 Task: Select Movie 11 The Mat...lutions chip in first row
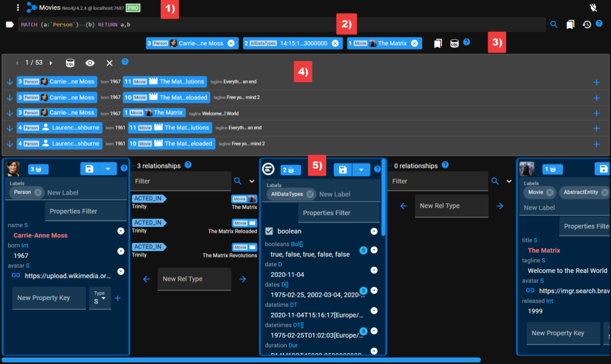tap(165, 82)
